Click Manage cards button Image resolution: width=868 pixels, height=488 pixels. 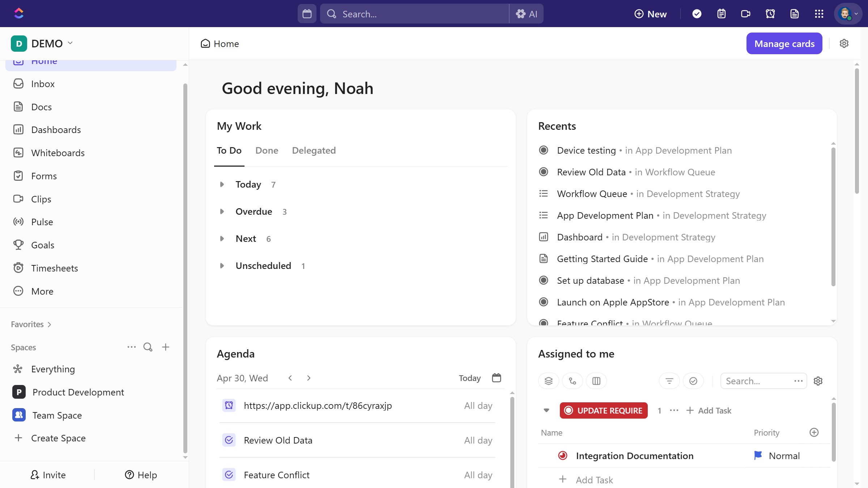784,43
